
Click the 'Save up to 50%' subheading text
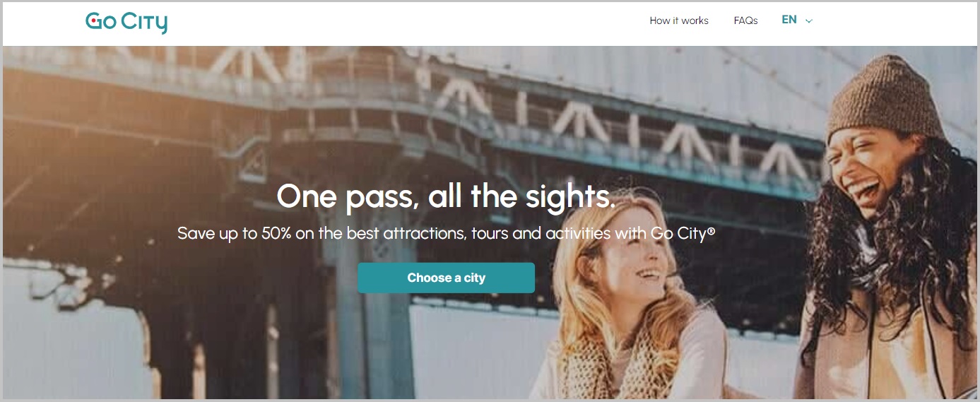pos(234,233)
